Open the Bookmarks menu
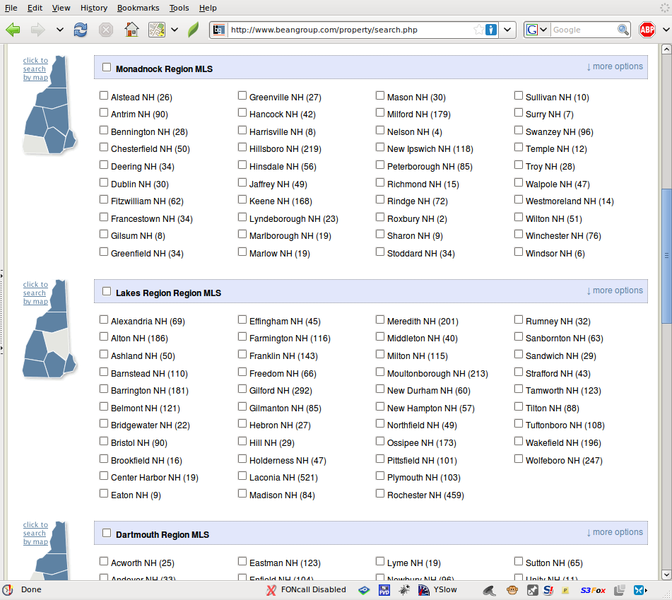 137,7
